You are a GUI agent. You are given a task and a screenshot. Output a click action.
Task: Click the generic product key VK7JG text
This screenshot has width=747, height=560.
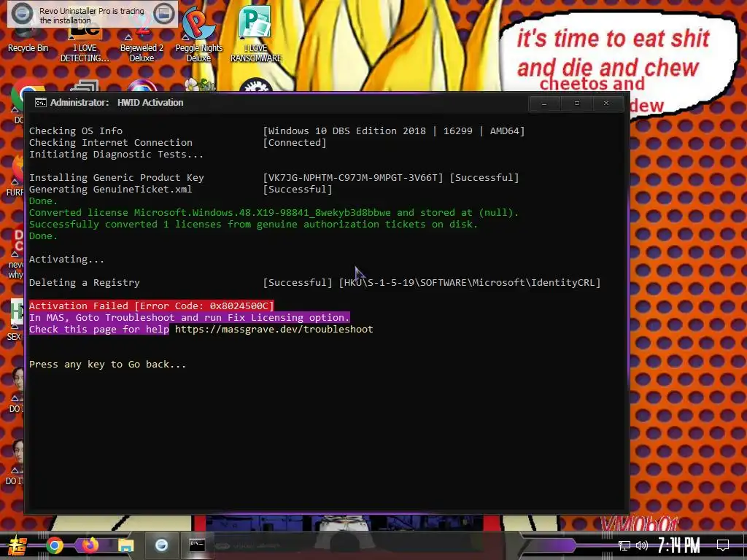point(353,178)
